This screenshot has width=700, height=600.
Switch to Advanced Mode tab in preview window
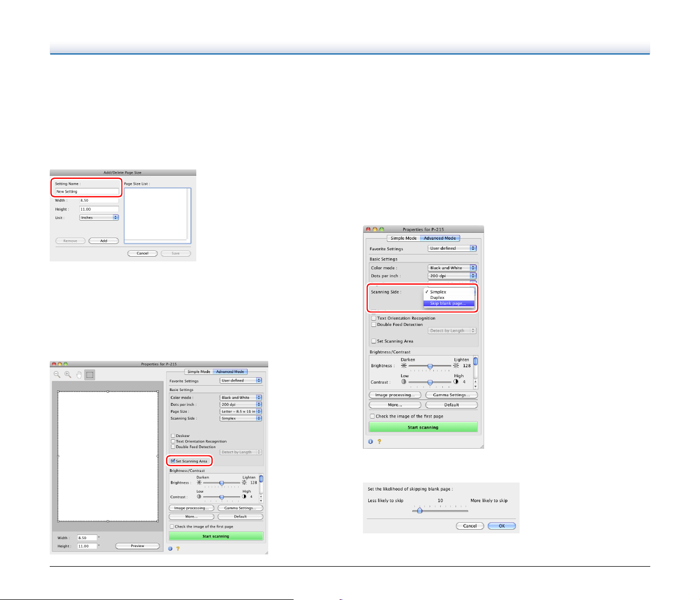[230, 371]
